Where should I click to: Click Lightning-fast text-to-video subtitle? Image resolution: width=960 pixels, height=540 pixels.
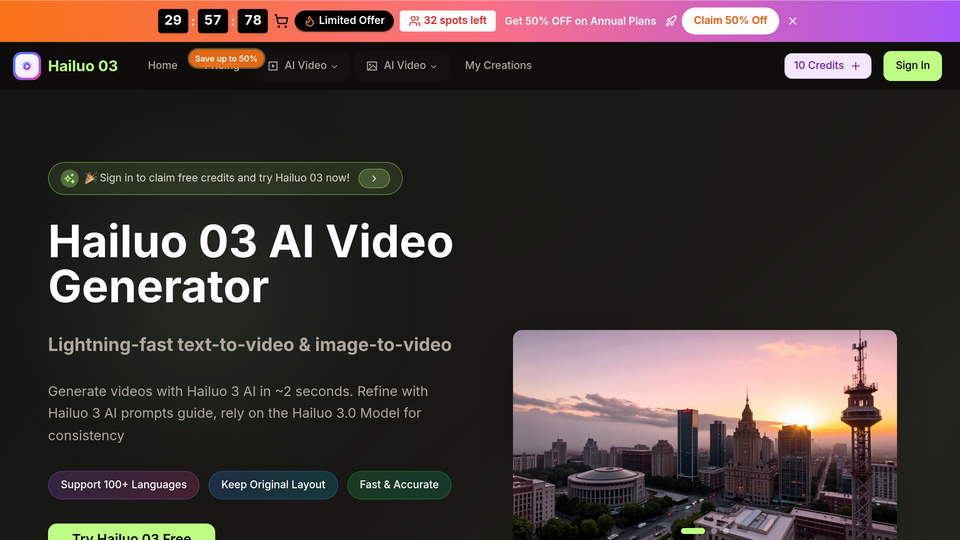coord(250,345)
